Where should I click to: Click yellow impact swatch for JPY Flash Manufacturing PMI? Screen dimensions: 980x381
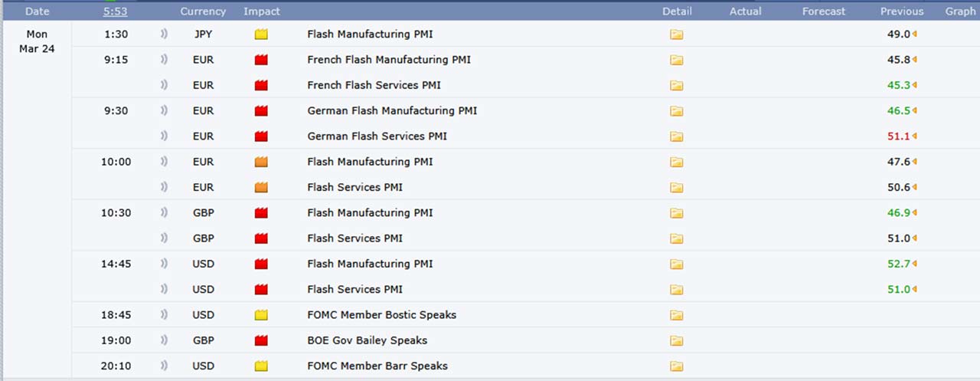click(x=261, y=34)
